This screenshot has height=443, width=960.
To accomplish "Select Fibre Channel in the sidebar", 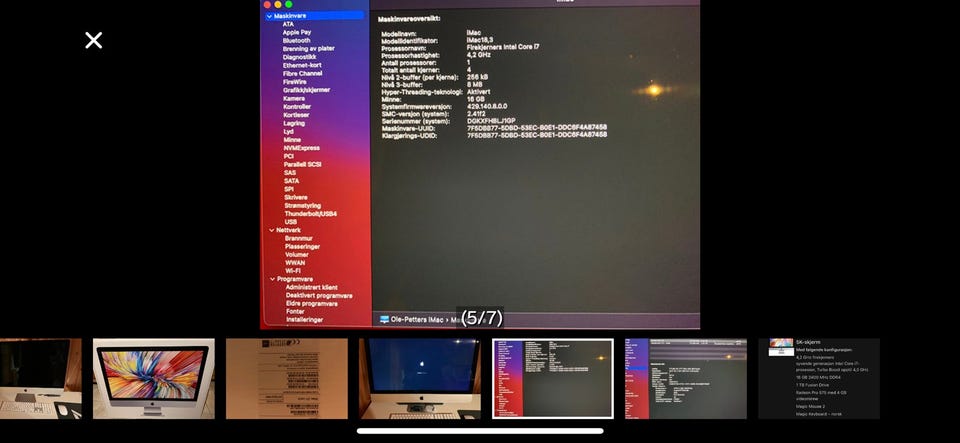I will click(302, 73).
